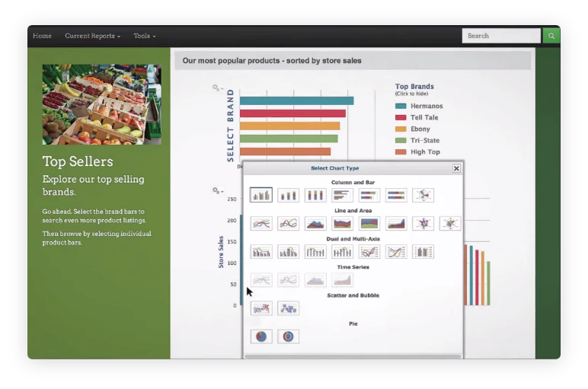Select the last icon under Line and Area
The width and height of the screenshot is (588, 389).
(x=450, y=223)
